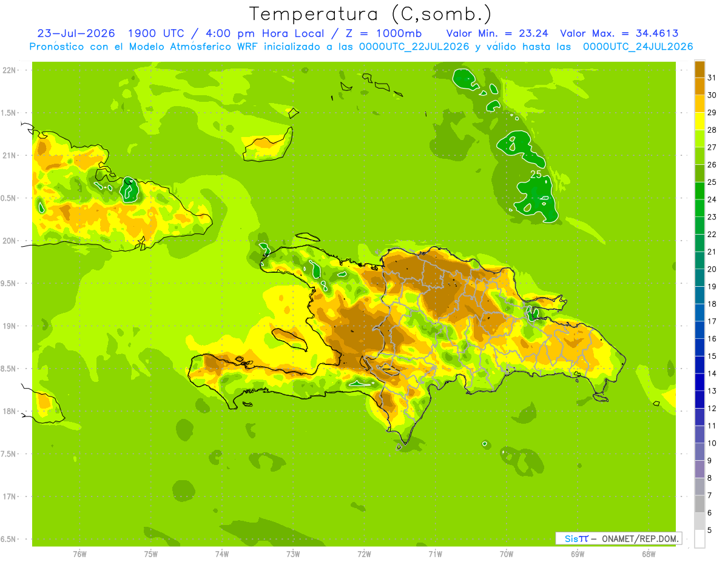Click the colorbar legend label '27'

tap(713, 147)
